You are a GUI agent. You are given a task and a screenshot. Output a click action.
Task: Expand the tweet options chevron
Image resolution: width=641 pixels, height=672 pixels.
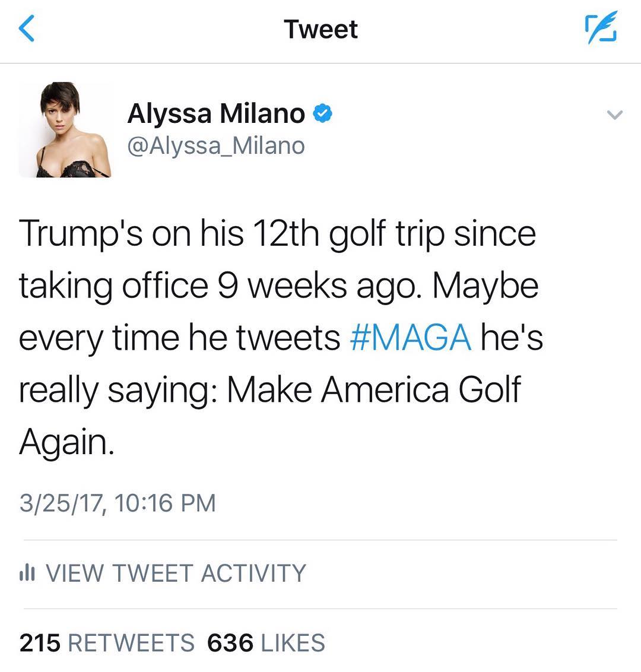615,115
